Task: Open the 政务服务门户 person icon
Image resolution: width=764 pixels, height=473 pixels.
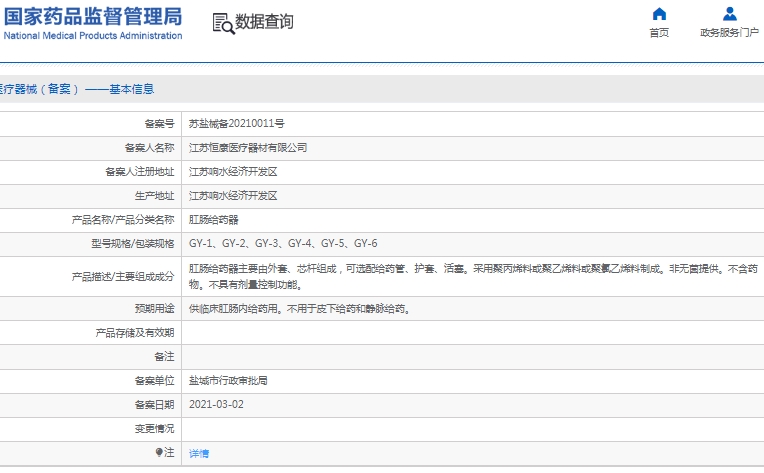Action: coord(729,14)
